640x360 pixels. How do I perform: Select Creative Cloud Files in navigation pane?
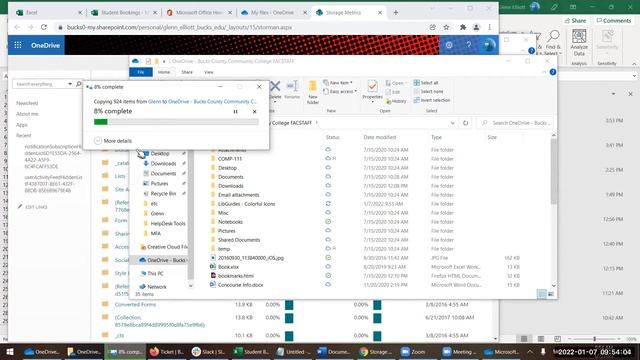click(163, 247)
